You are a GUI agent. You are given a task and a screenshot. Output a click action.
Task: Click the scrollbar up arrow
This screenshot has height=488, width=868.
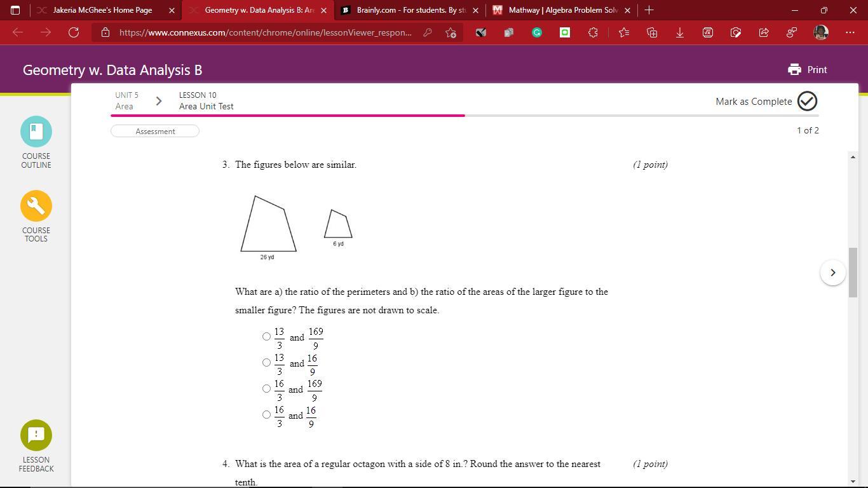pyautogui.click(x=853, y=157)
